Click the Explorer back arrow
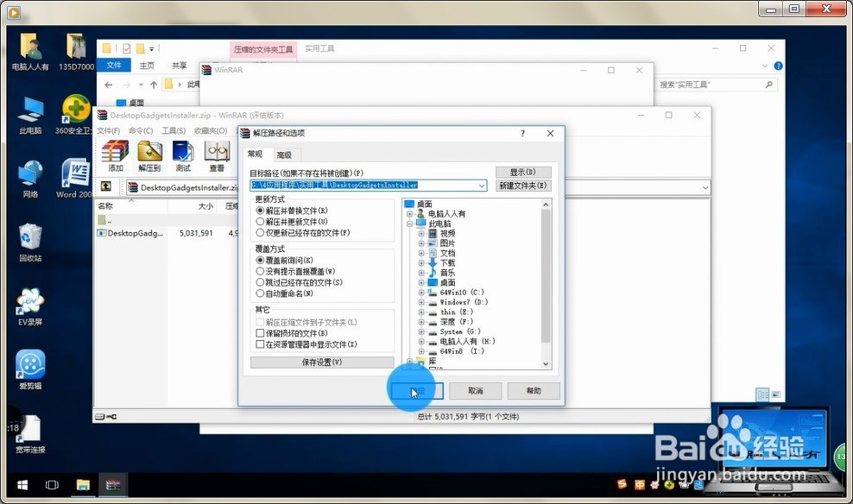Viewport: 853px width, 504px height. 108,85
